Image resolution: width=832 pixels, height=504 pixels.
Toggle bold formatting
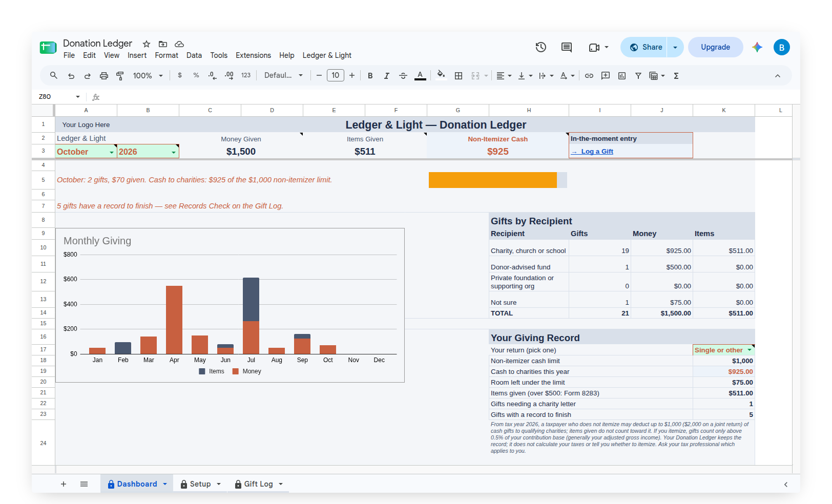370,76
